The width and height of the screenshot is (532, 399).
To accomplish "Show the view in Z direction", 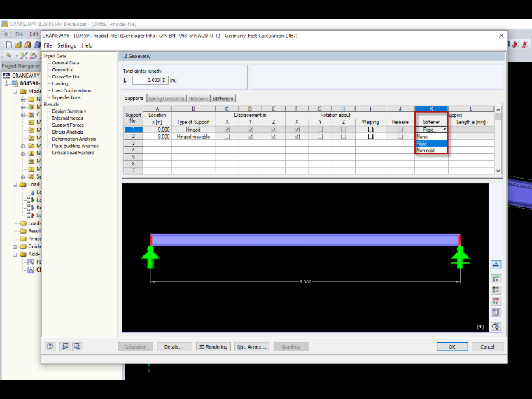I will pos(496,301).
